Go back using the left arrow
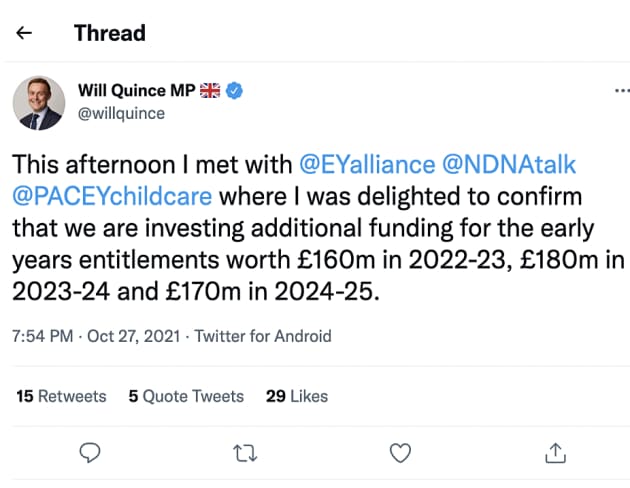Image resolution: width=630 pixels, height=488 pixels. tap(25, 33)
